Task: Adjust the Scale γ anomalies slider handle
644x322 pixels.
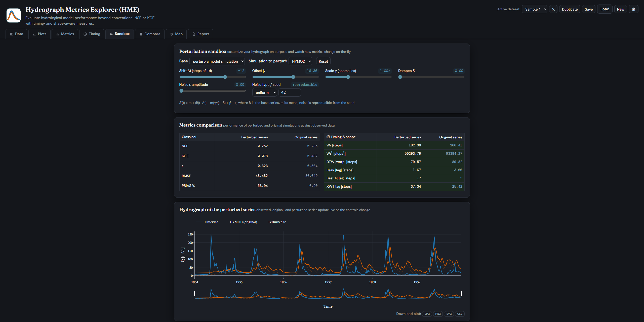Action: pos(348,77)
